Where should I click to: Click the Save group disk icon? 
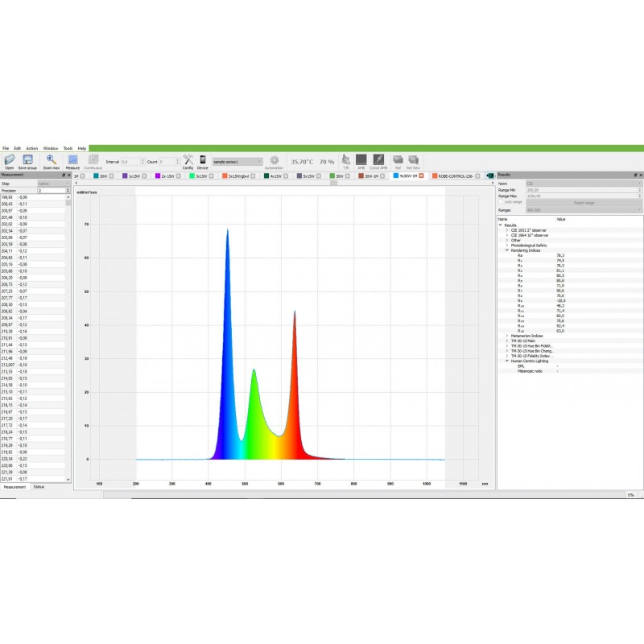tap(27, 160)
